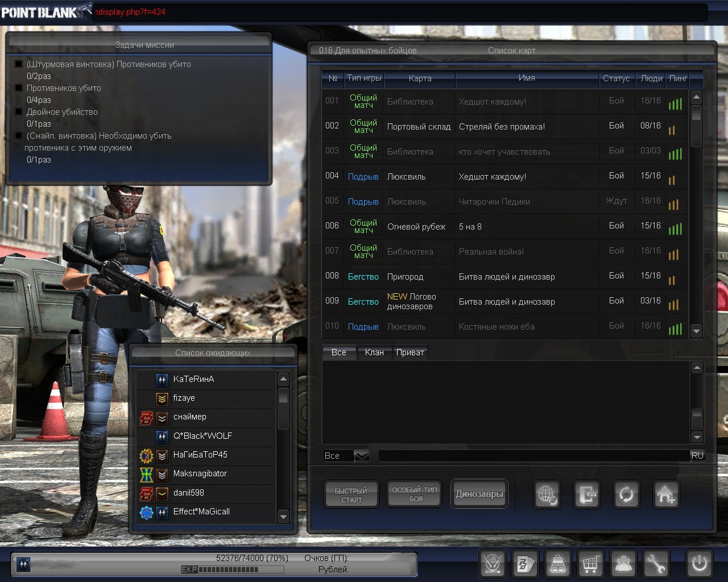Open the clan emblem menu icon

[x=493, y=564]
